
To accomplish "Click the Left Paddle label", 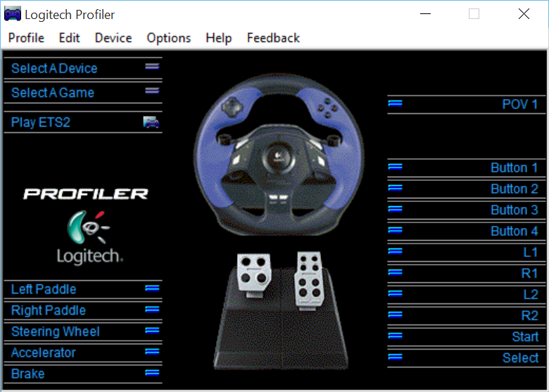I will point(44,289).
